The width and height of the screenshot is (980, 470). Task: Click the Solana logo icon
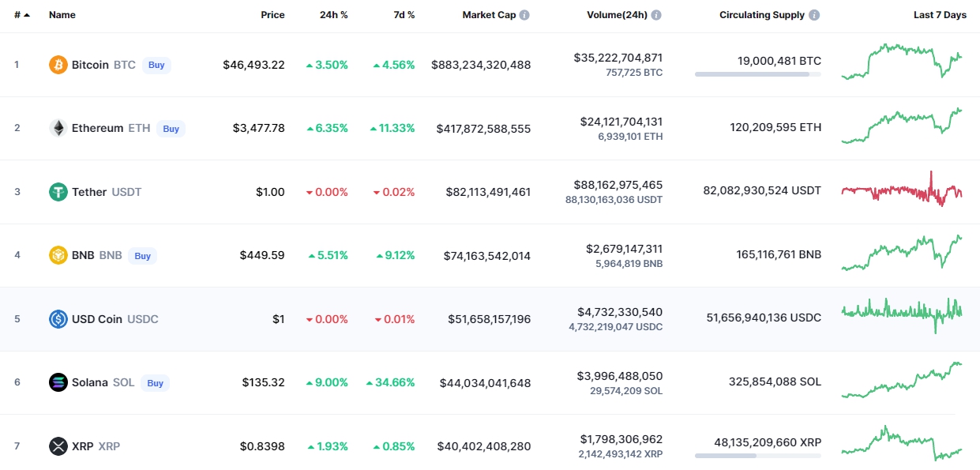pos(58,382)
